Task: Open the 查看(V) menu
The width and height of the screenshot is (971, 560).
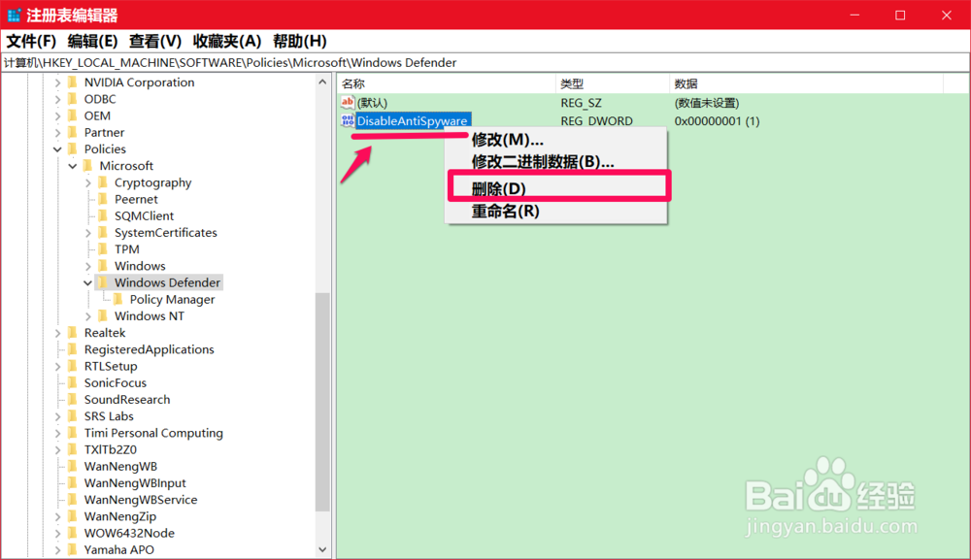Action: (x=149, y=41)
